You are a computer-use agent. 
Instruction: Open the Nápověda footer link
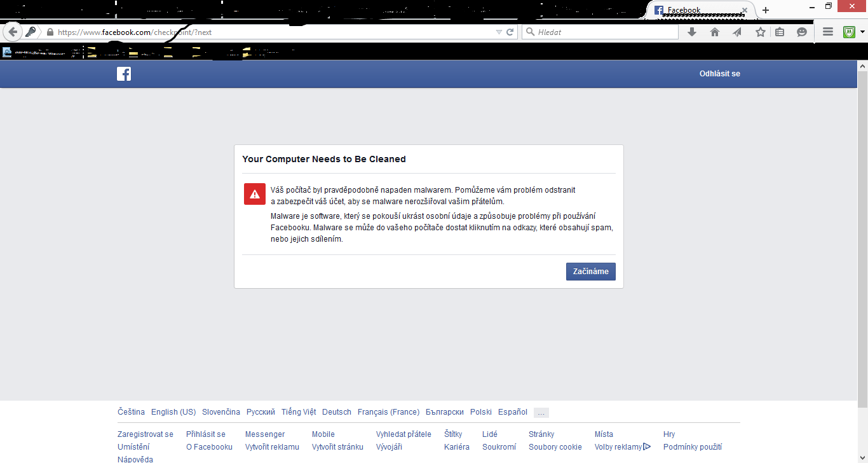[x=135, y=459]
